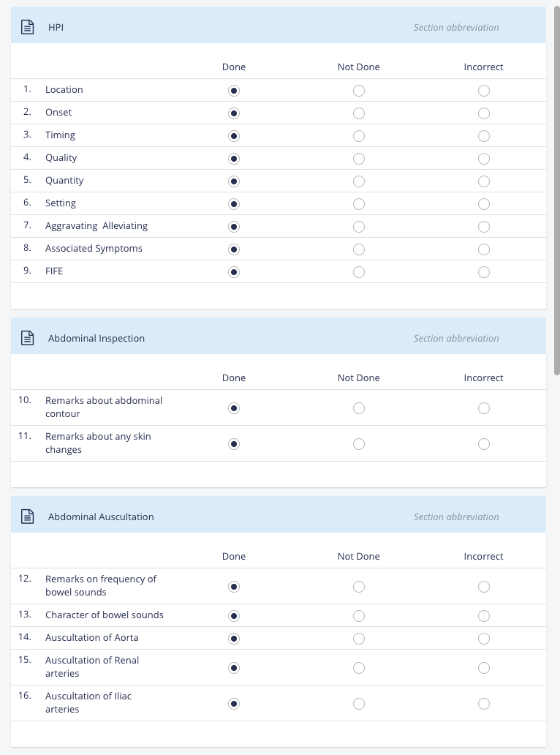This screenshot has width=560, height=755.
Task: Mark Auscultation of Renal arteries Not Done
Action: point(359,668)
